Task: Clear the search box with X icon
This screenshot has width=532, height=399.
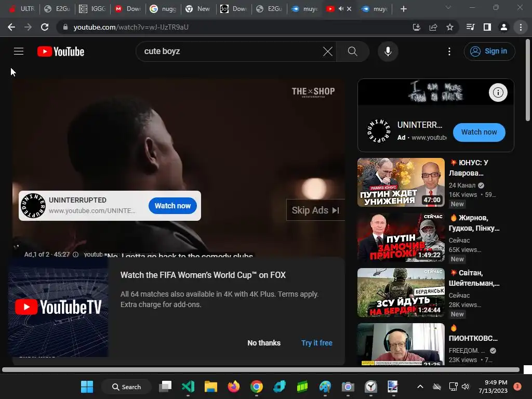Action: tap(328, 51)
